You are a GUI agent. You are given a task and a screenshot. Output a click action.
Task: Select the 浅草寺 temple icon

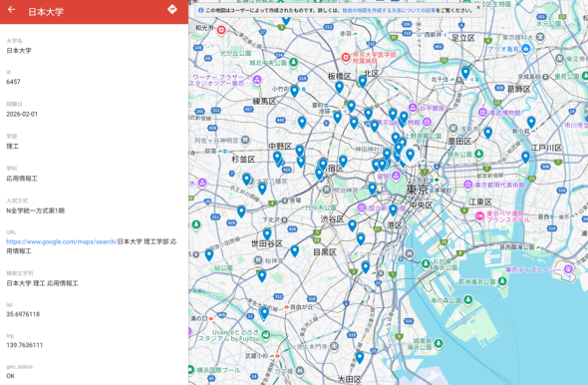pyautogui.click(x=453, y=129)
